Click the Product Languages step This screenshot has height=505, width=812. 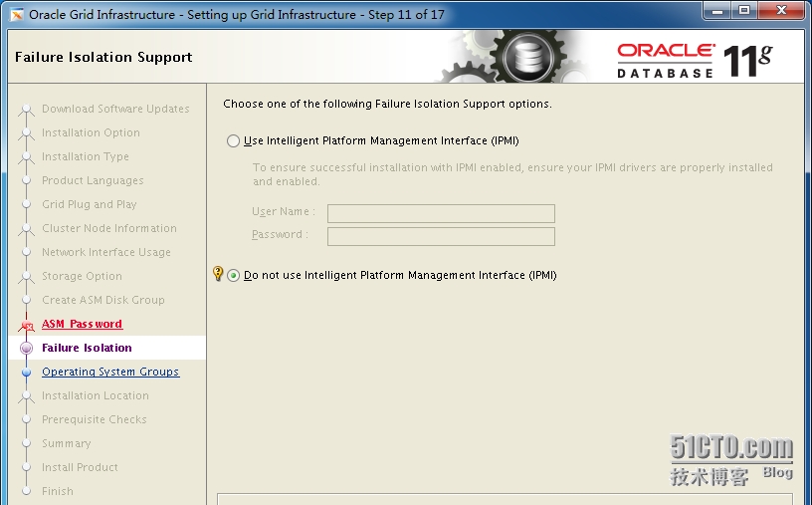click(93, 180)
